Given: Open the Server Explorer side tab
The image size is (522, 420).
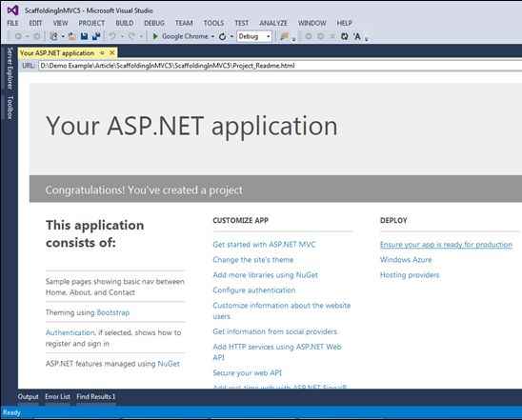Looking at the screenshot, I should click(x=10, y=69).
